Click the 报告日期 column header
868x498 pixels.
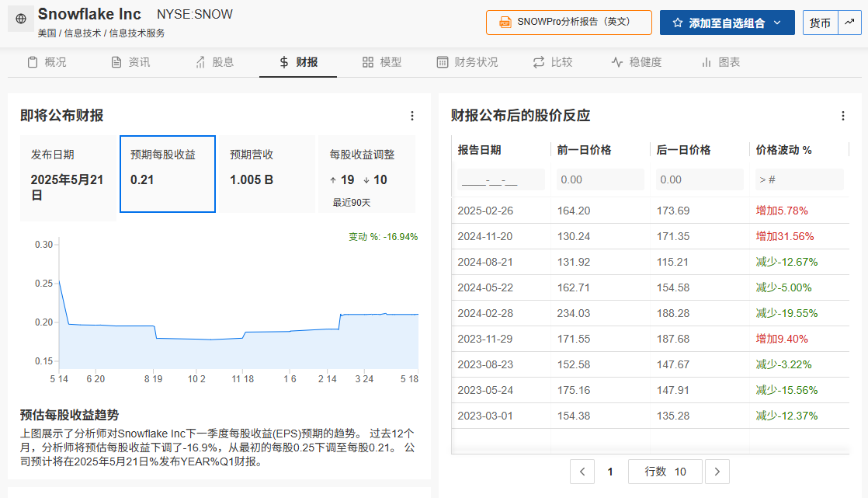[x=479, y=150]
